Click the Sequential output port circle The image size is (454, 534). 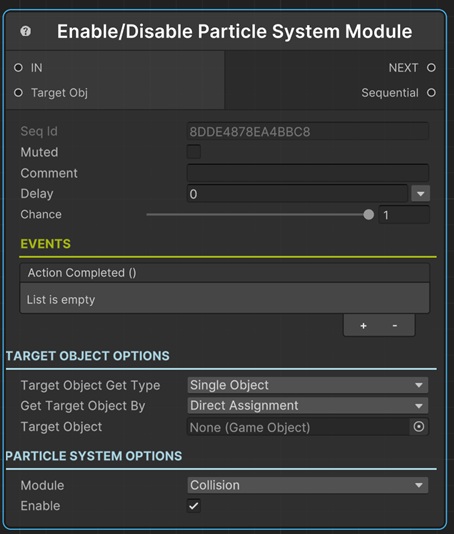(431, 93)
